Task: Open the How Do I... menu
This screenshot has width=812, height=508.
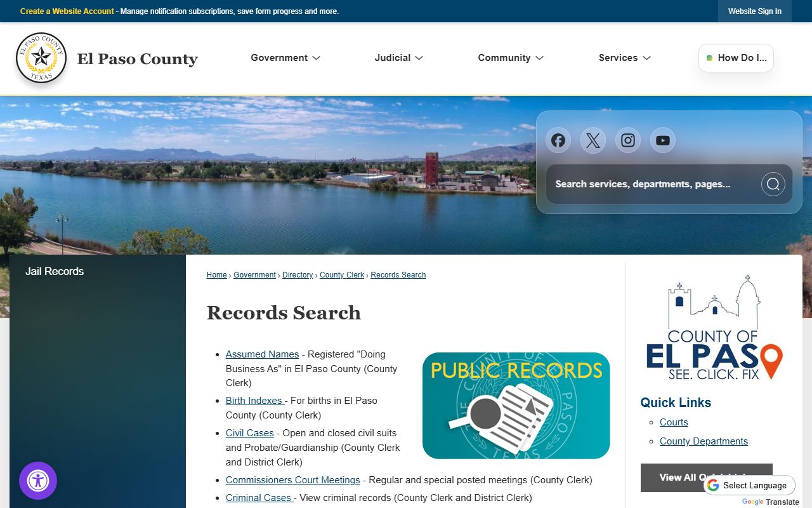Action: tap(736, 58)
